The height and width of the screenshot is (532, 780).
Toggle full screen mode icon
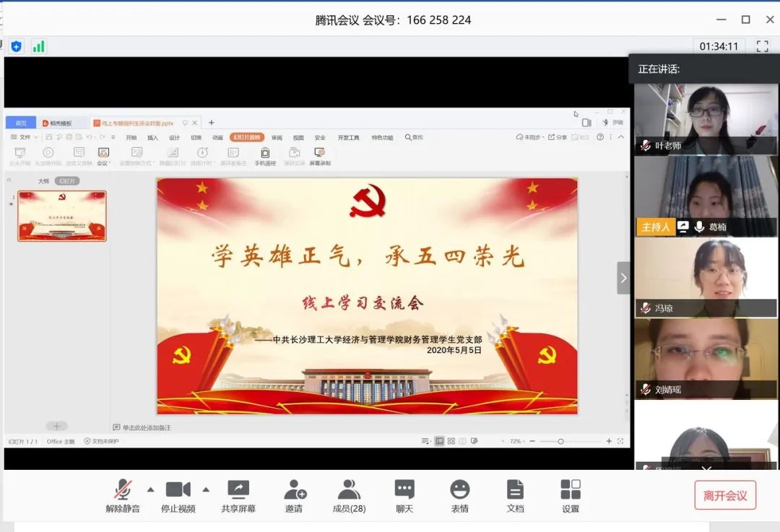(762, 46)
